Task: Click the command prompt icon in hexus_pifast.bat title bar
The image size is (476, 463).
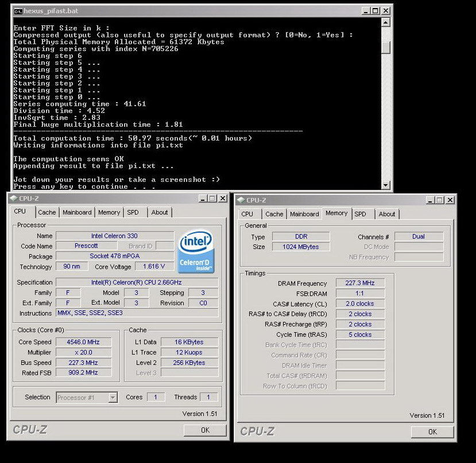Action: [18, 11]
